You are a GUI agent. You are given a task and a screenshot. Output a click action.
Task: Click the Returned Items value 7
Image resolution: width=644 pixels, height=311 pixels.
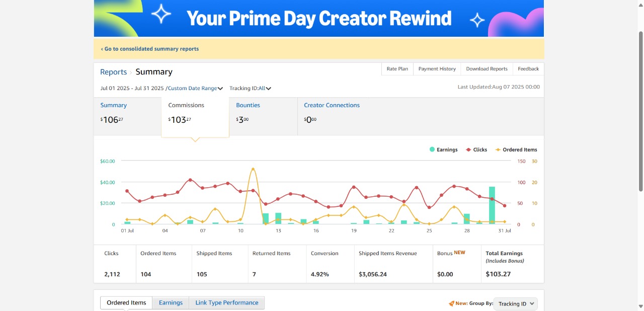point(254,274)
